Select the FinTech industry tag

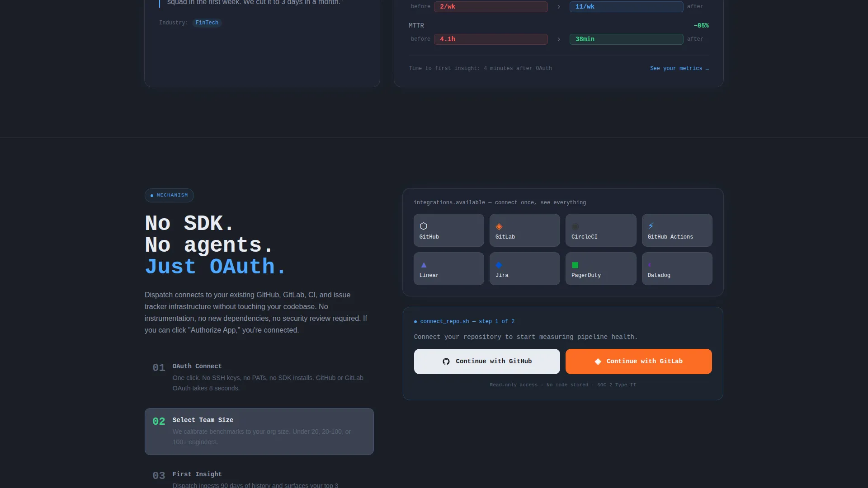click(207, 23)
